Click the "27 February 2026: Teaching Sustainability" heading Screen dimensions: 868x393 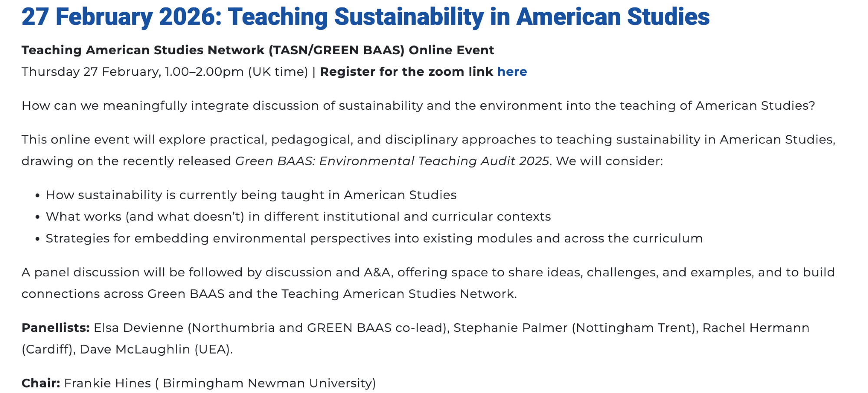[365, 17]
